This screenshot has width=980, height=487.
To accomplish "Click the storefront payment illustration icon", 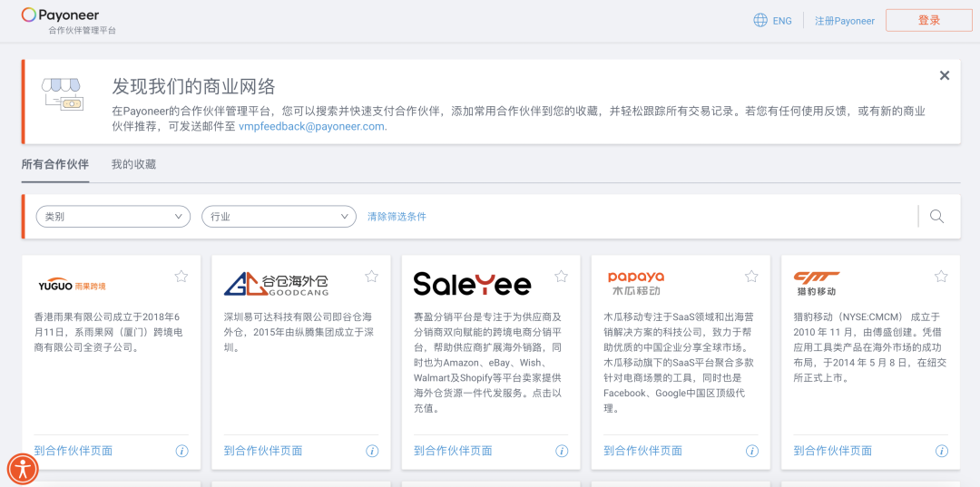I will tap(63, 93).
